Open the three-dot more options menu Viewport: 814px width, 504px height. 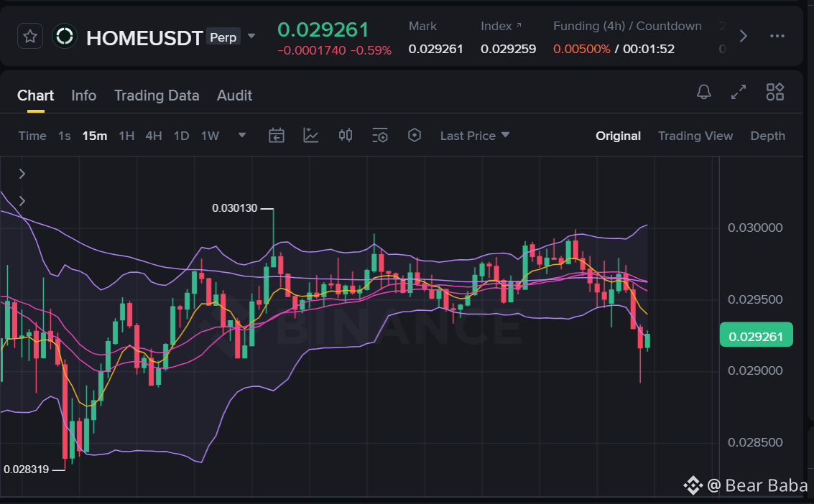click(x=777, y=36)
